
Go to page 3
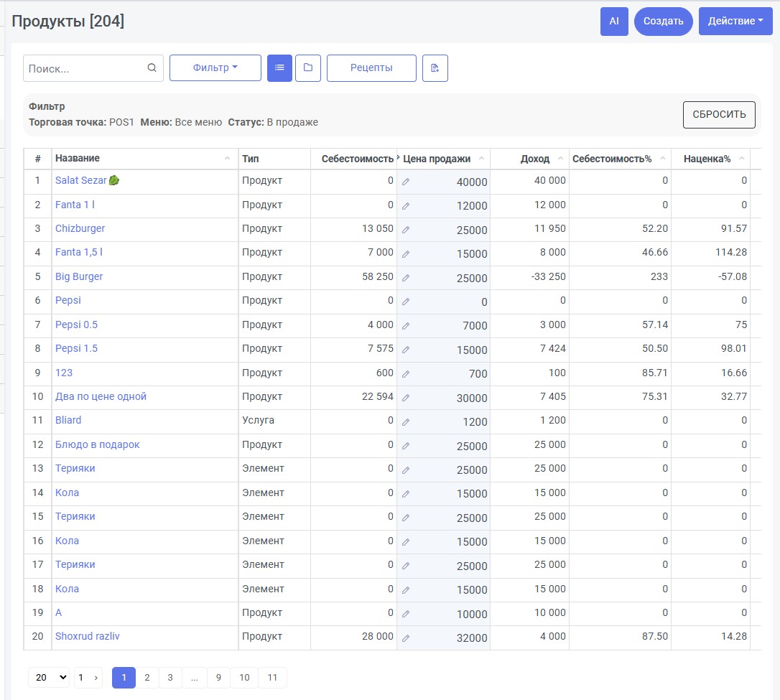(170, 678)
